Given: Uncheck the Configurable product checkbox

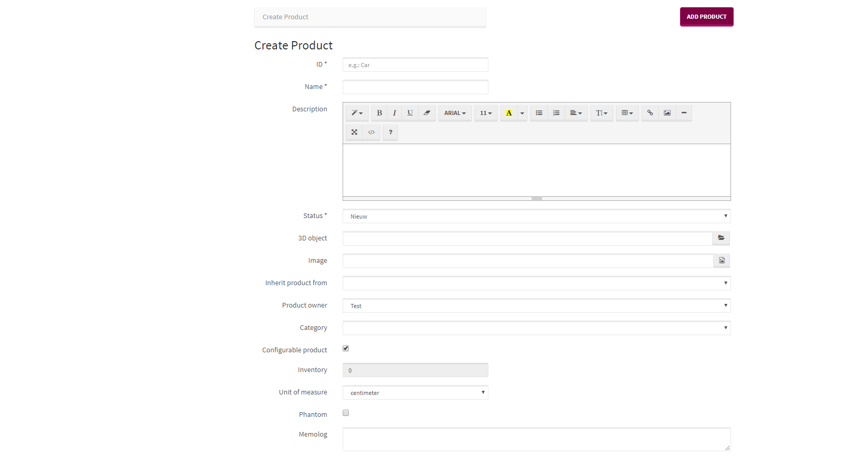Looking at the screenshot, I should (x=346, y=348).
